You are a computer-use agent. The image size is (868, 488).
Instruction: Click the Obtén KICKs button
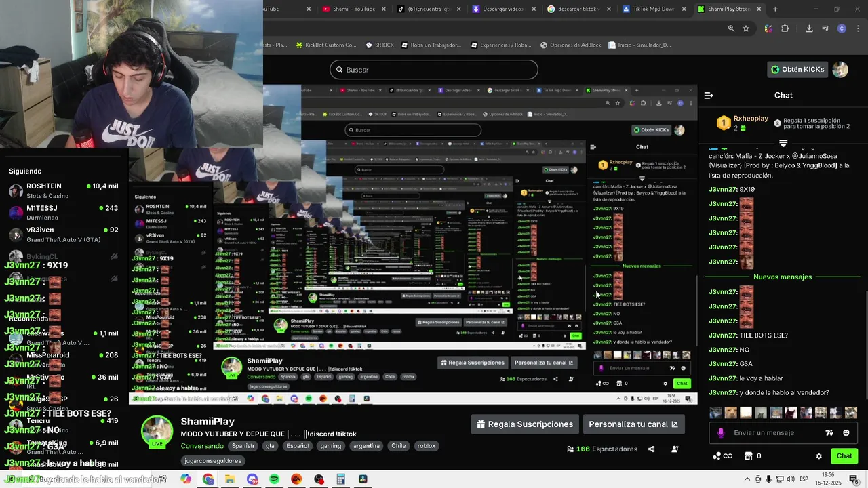[x=797, y=70]
